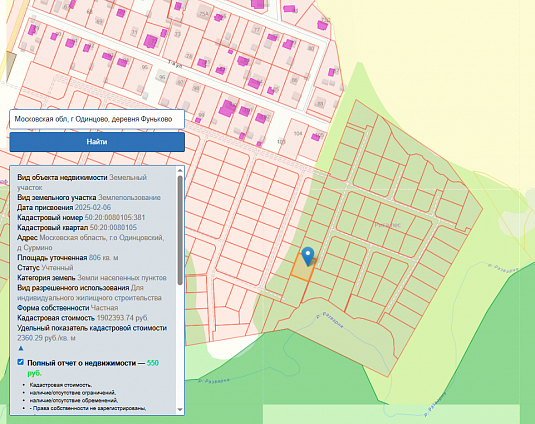Click the house marker numbered 88

[319, 103]
